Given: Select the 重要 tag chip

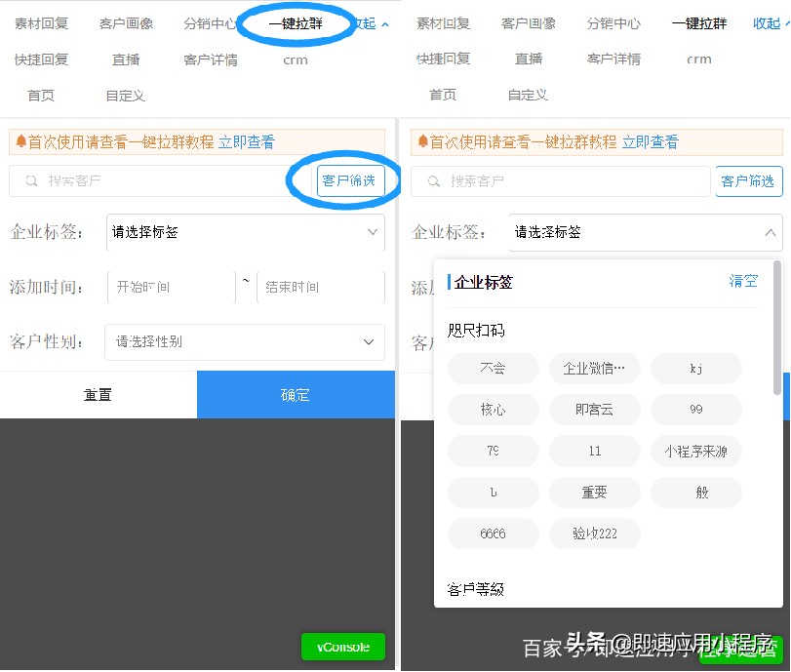Looking at the screenshot, I should (595, 493).
